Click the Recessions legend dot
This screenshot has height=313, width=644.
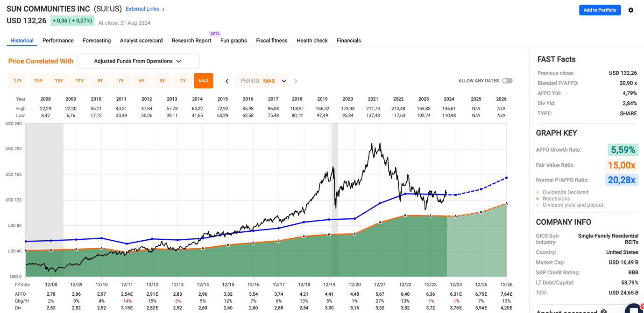[x=538, y=199]
